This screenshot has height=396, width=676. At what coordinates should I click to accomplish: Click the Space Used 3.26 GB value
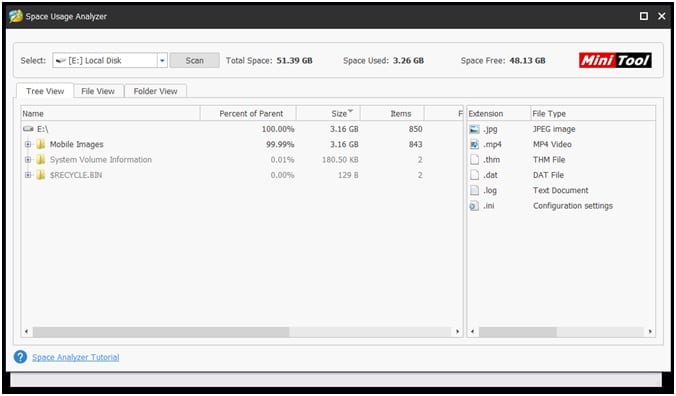[408, 60]
